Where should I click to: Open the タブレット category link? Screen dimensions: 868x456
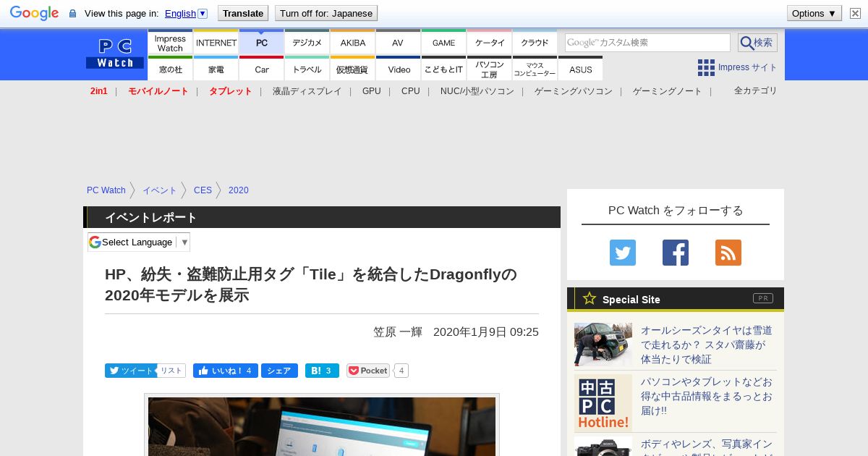(231, 91)
